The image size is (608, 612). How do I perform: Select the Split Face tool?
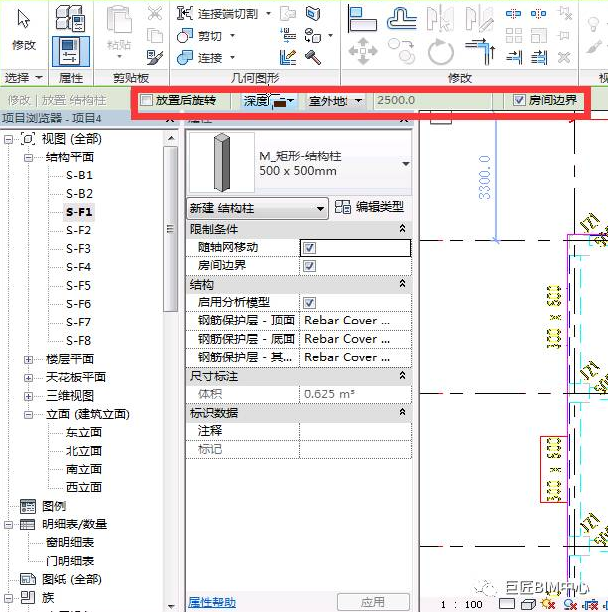(x=313, y=14)
